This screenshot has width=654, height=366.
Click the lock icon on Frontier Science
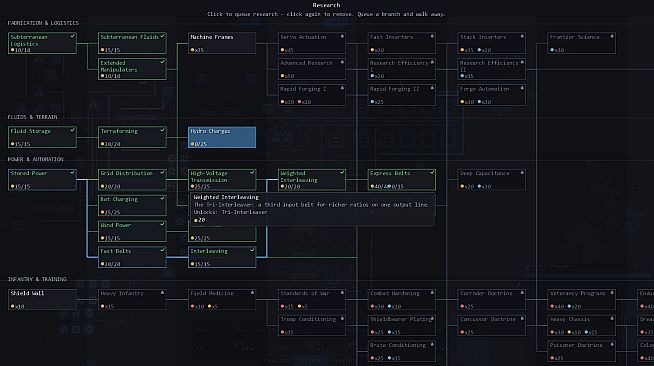pyautogui.click(x=612, y=36)
